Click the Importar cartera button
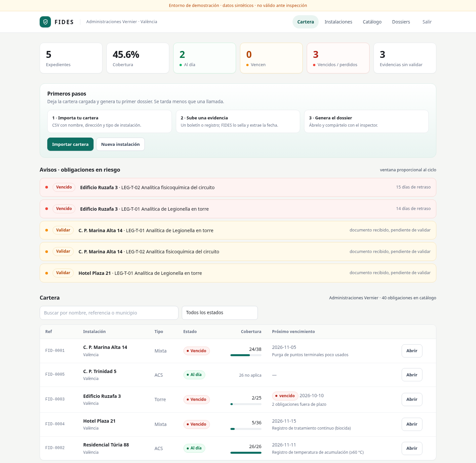 tap(70, 144)
